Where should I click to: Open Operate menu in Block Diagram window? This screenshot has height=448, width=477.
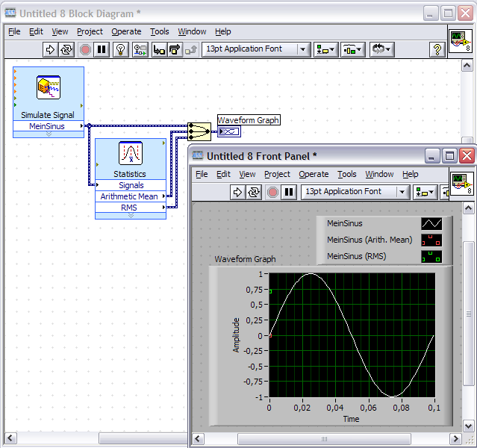[126, 31]
